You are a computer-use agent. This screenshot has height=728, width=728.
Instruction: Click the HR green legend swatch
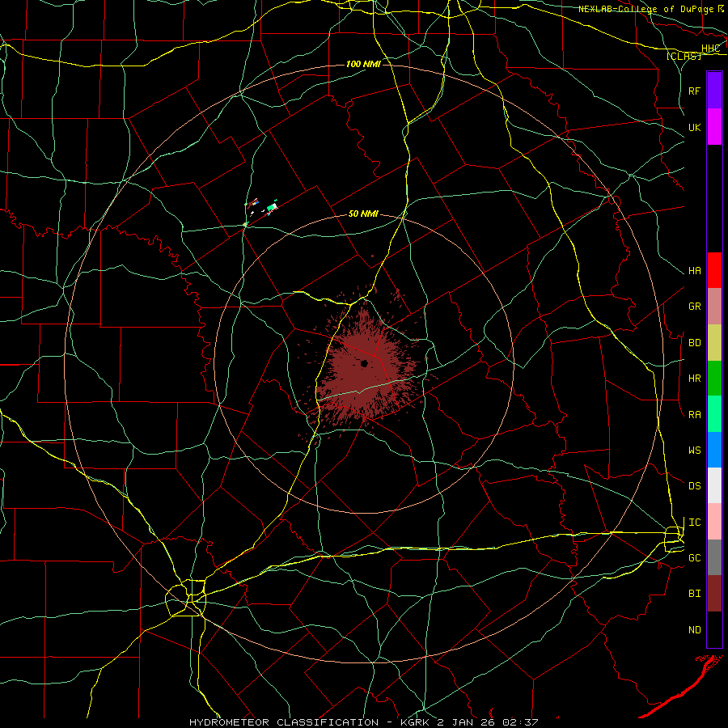[714, 378]
